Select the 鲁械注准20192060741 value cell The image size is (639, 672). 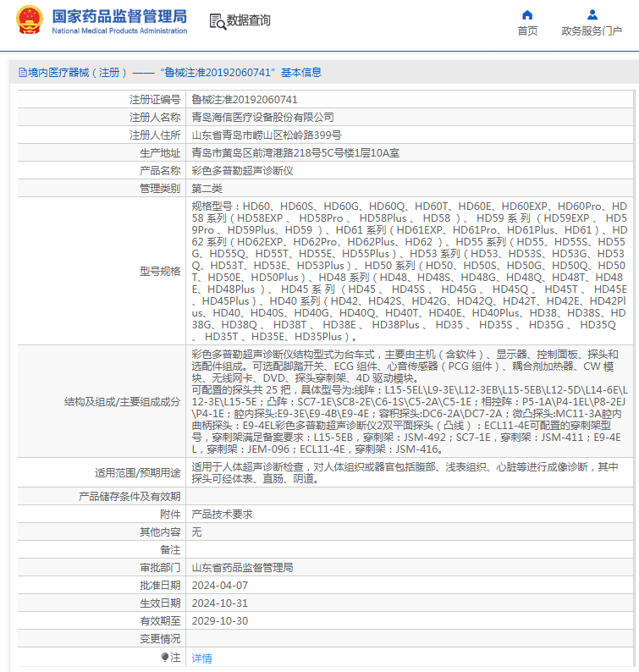point(410,99)
